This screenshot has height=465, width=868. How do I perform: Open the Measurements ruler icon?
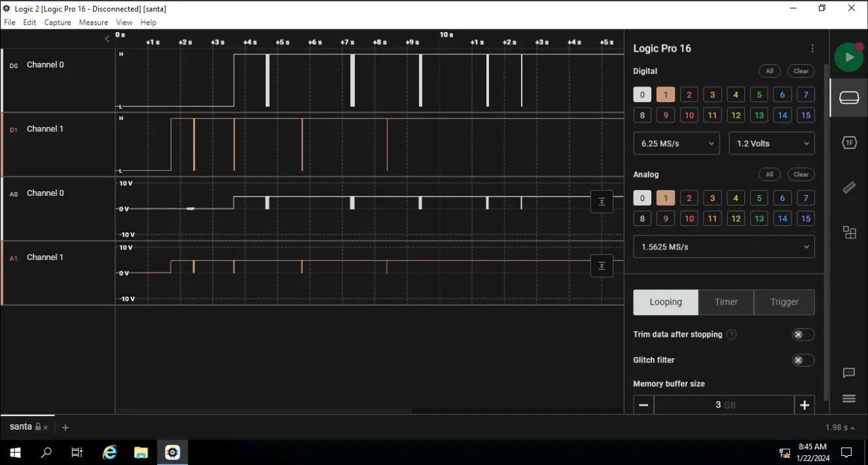point(849,188)
